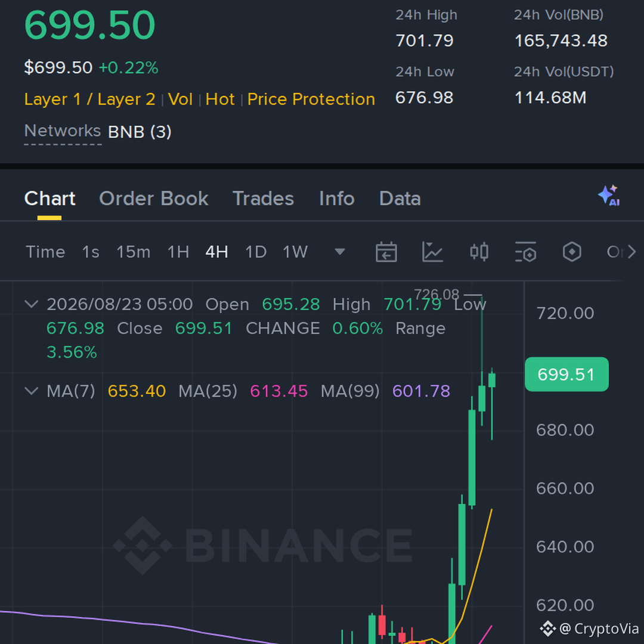
Task: Click the 620.00 price axis label
Action: 565,605
